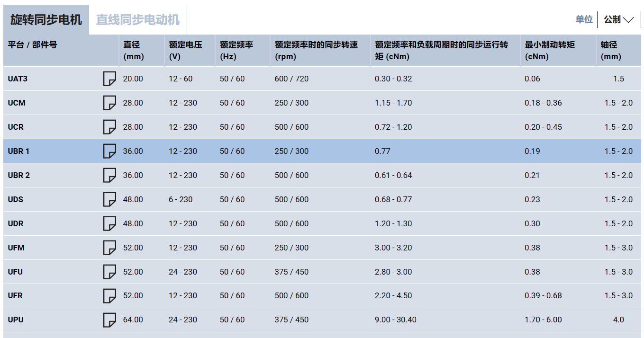This screenshot has width=644, height=338.
Task: Click the datasheet icon for UAT3
Action: tap(109, 79)
